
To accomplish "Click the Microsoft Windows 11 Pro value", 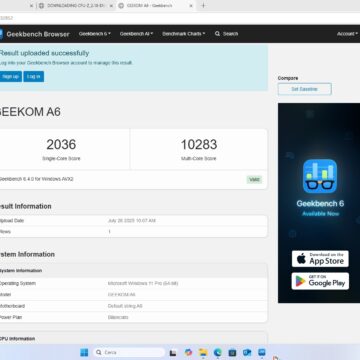I will point(143,283).
